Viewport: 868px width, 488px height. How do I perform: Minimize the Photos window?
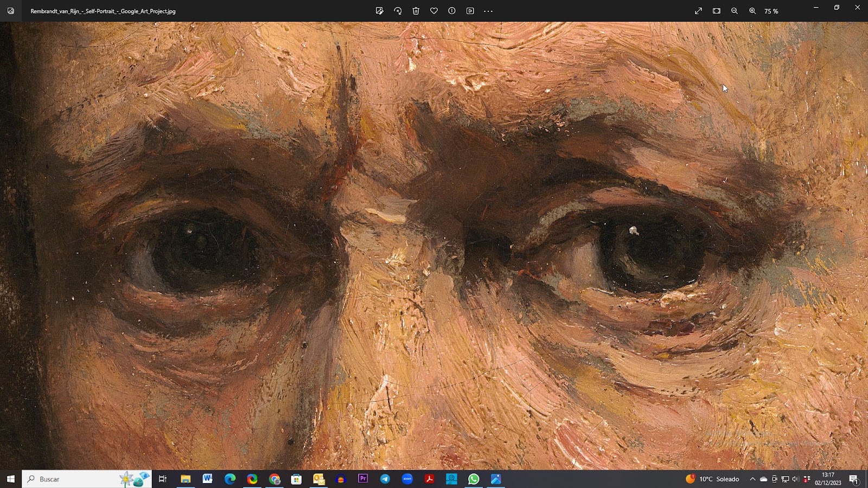[x=816, y=8]
